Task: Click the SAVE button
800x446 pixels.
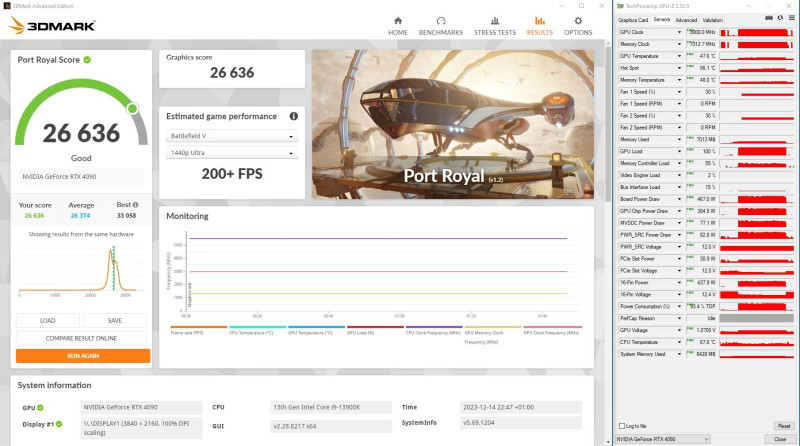Action: click(x=115, y=320)
